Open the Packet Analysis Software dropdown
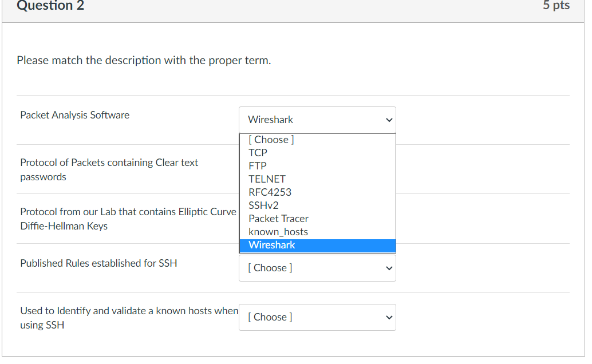Image resolution: width=592 pixels, height=364 pixels. point(317,120)
